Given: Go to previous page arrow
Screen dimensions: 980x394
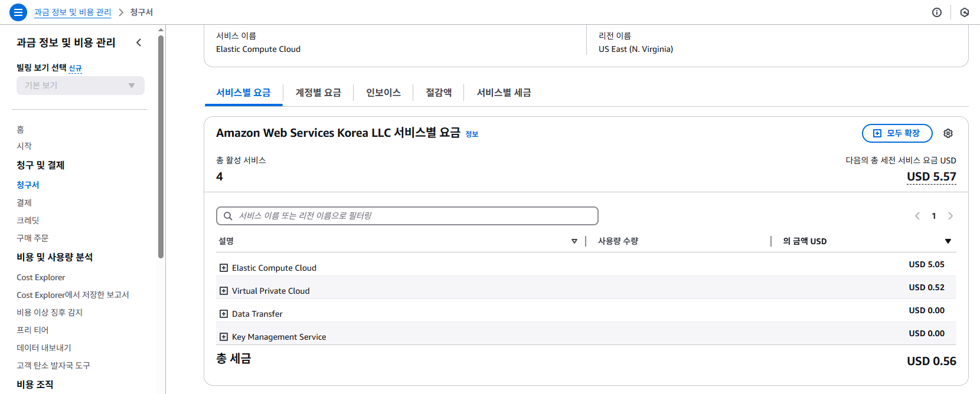Looking at the screenshot, I should (x=917, y=216).
